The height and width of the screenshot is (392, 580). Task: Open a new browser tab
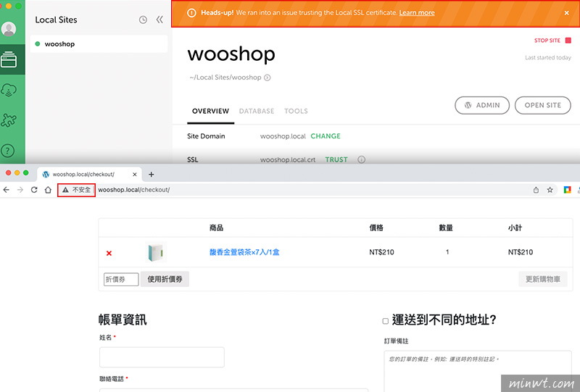tap(151, 174)
